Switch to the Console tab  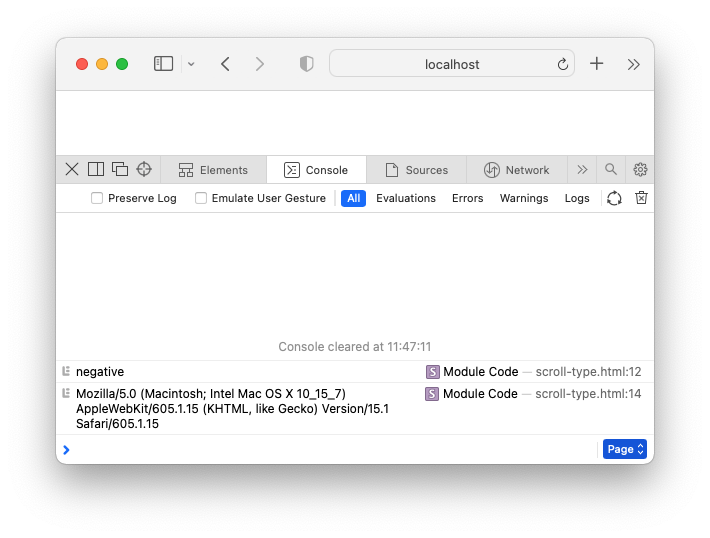coord(316,170)
